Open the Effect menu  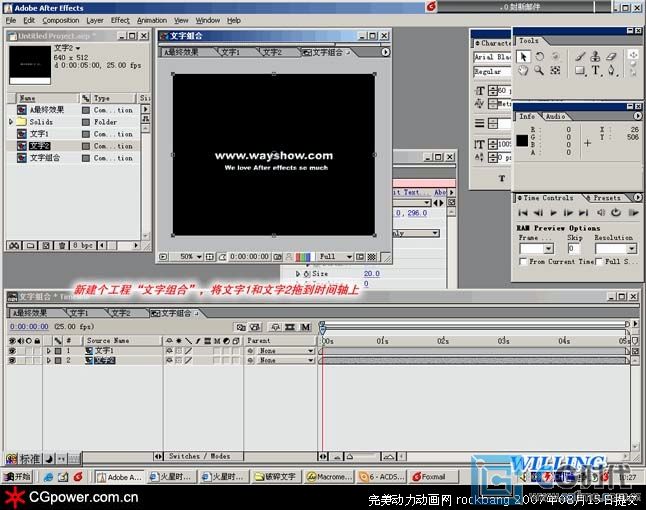(120, 20)
